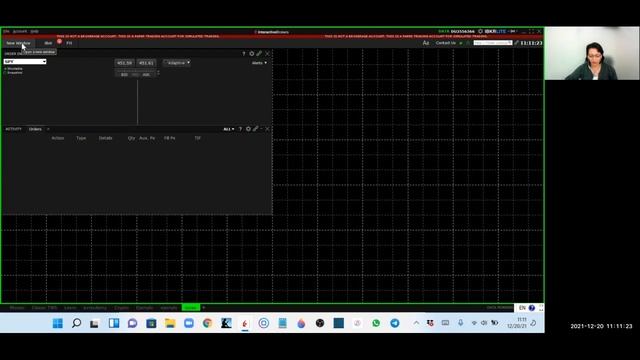
Task: Click the 11:11:23 clock in toolbar
Action: click(531, 43)
